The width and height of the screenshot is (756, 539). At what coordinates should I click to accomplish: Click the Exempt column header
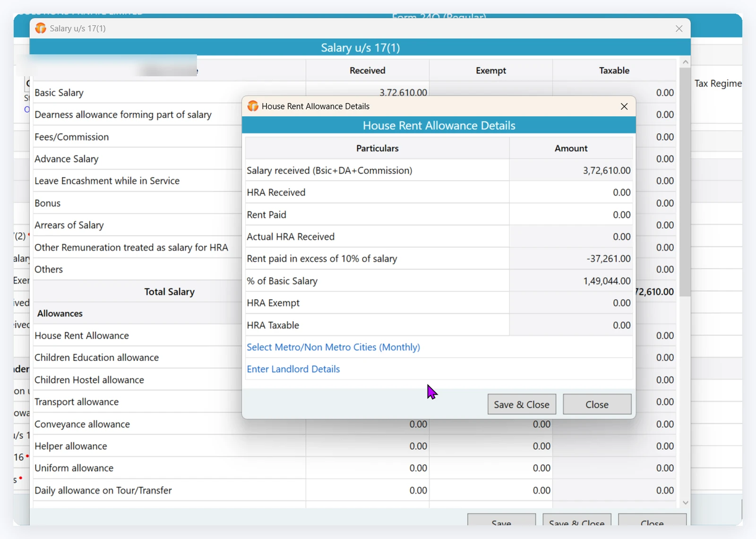point(491,70)
